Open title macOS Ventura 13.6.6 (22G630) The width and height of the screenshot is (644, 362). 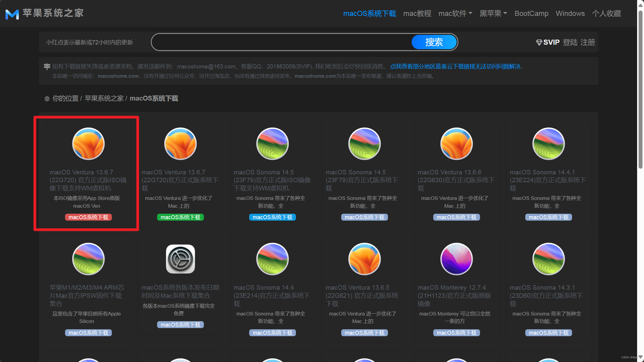(x=456, y=180)
